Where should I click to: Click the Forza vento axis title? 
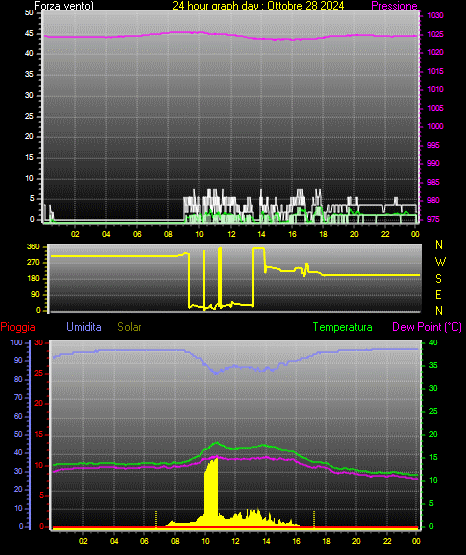[x=64, y=6]
